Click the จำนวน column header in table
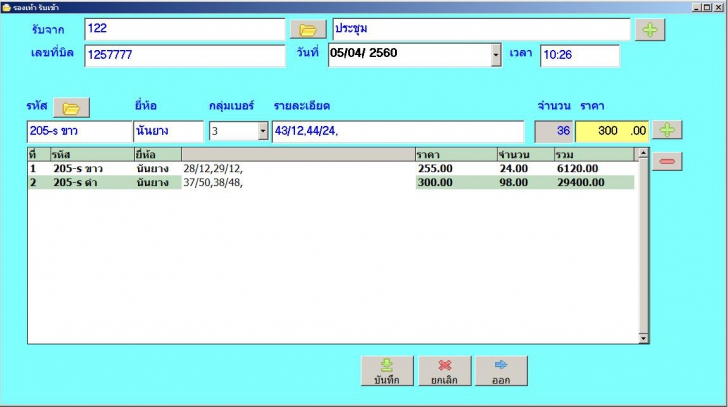Screen dimensions: 728x407 tap(526, 155)
